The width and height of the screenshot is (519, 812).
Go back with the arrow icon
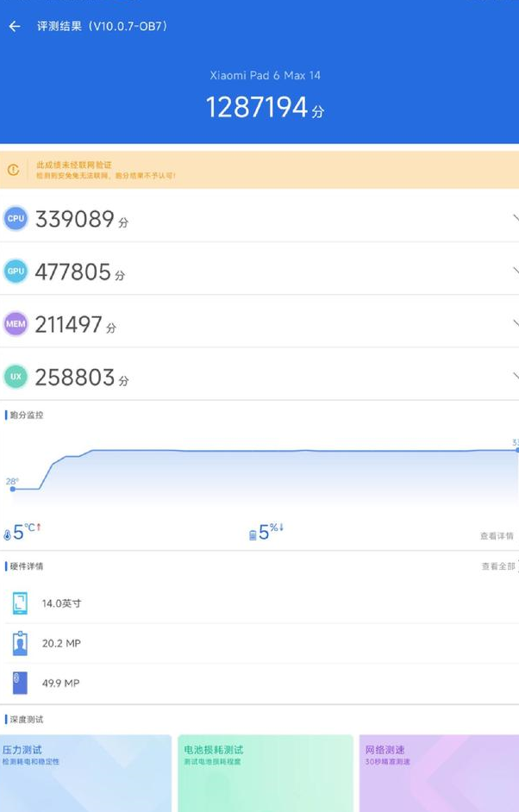(x=15, y=27)
